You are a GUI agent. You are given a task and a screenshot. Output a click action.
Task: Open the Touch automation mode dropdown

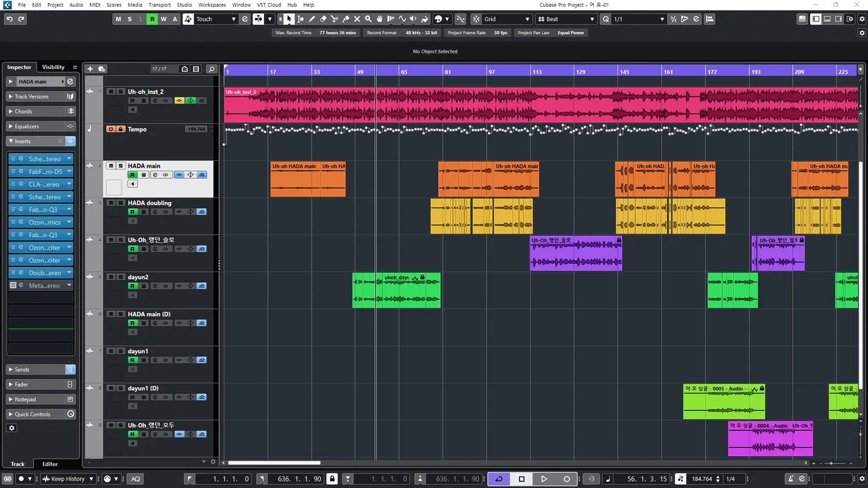pos(215,19)
